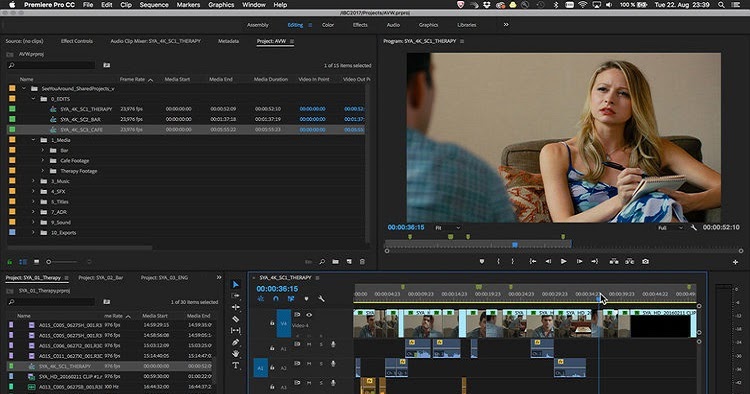Screen dimensions: 750x394
Task: Go to Out point
Action: coord(595,262)
